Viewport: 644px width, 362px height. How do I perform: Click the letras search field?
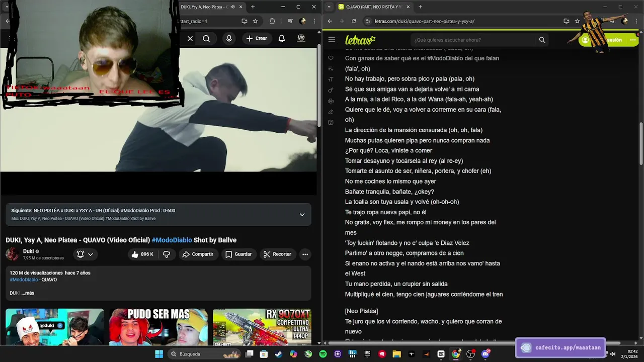473,40
